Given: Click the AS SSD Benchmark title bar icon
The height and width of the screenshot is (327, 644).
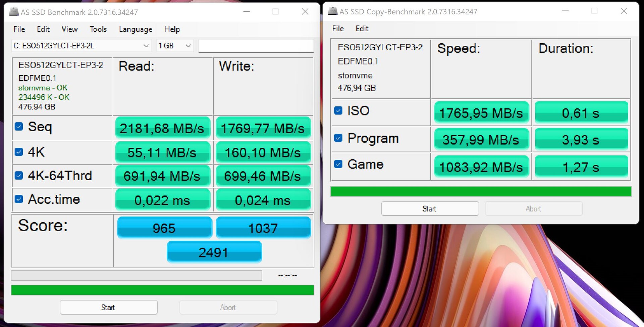Looking at the screenshot, I should click(x=14, y=12).
